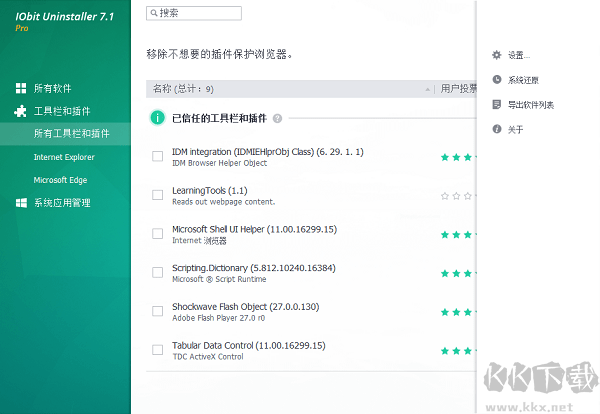This screenshot has height=414, width=600.
Task: Click the 已信任的工具栏和插件 group heading
Action: click(219, 118)
